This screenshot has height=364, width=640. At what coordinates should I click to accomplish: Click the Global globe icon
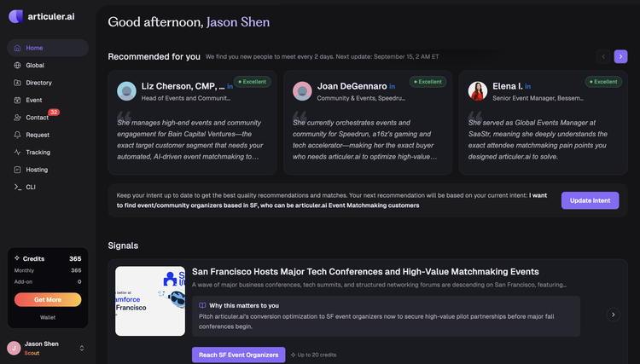click(17, 66)
